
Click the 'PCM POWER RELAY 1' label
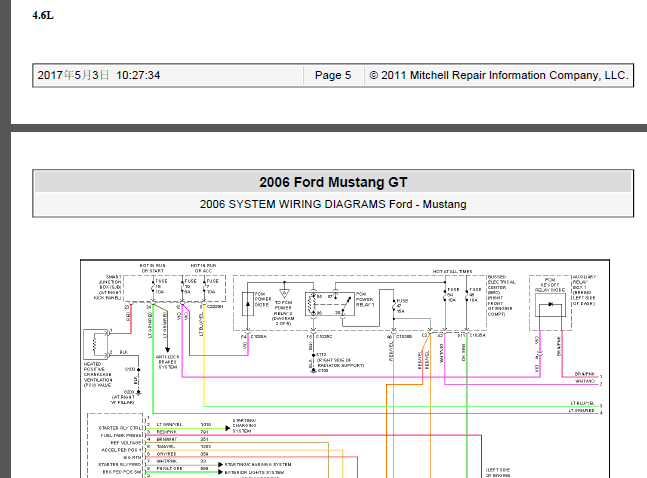pos(365,299)
